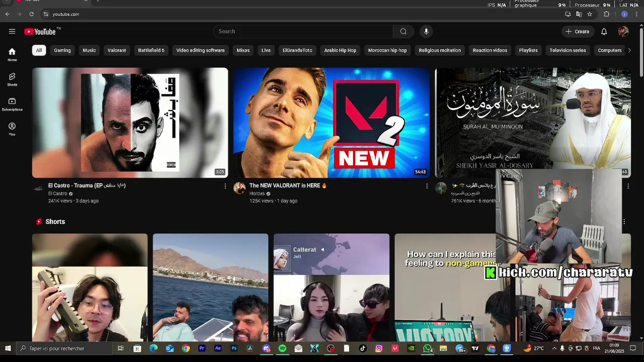Select the All filter chip

click(39, 50)
